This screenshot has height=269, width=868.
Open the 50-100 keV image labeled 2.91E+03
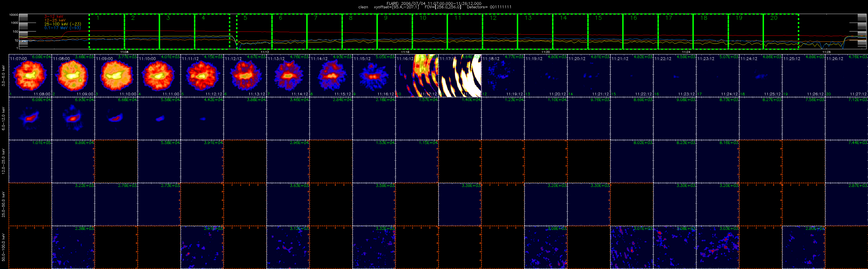click(202, 247)
